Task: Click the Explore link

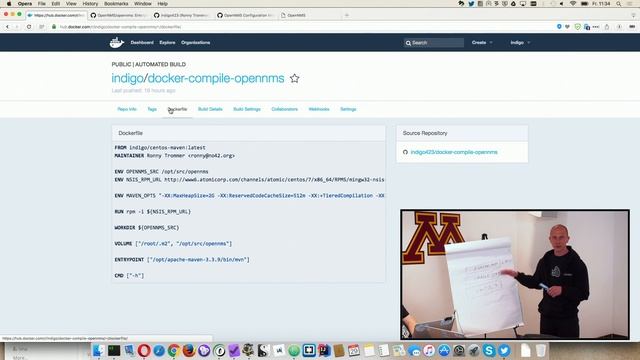Action: click(167, 42)
